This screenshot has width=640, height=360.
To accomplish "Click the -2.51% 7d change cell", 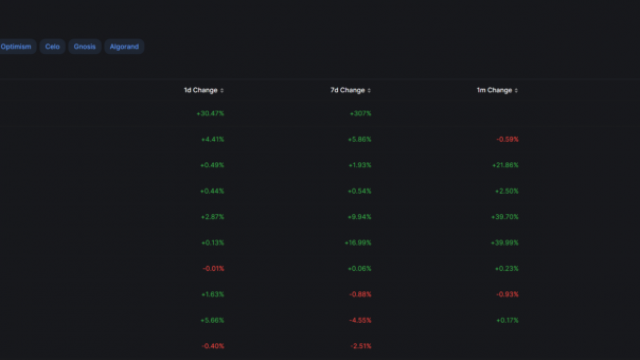I will (361, 346).
